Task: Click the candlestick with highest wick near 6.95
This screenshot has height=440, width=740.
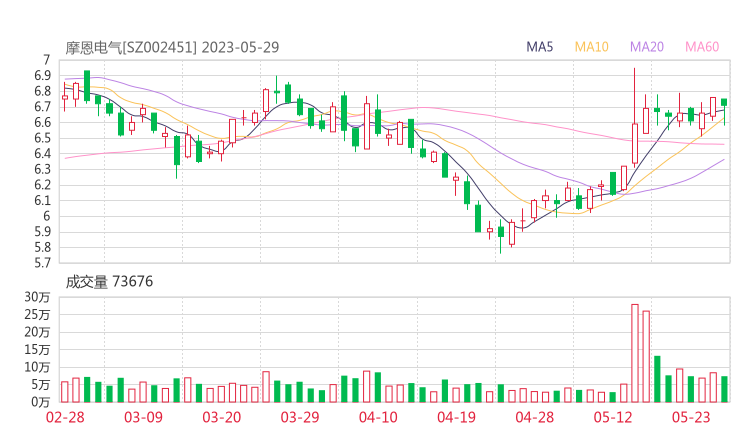Action: pos(635,118)
